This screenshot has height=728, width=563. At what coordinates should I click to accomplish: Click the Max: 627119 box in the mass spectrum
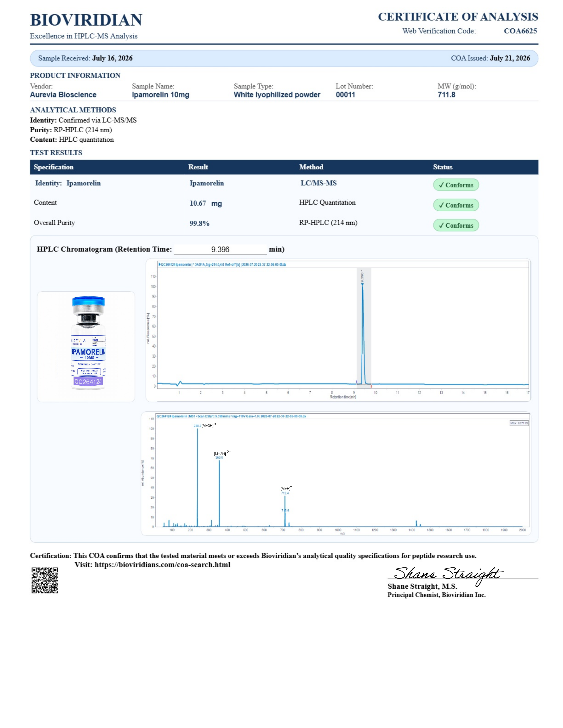click(519, 423)
